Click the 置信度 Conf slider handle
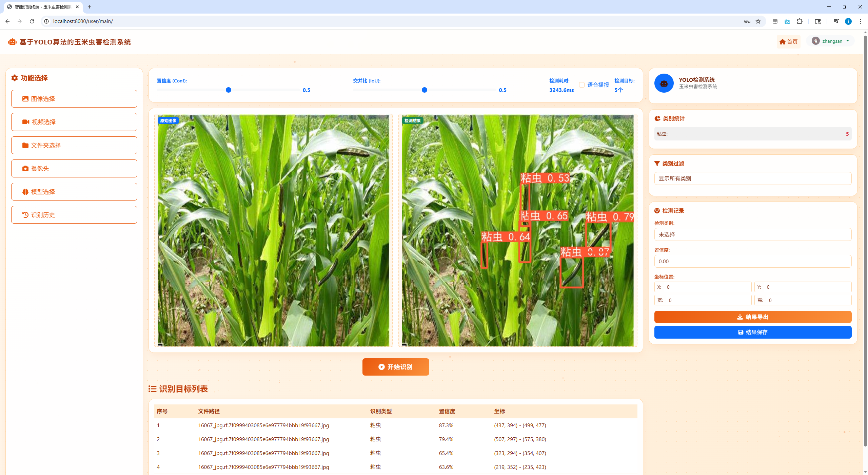The height and width of the screenshot is (475, 868). pos(229,90)
